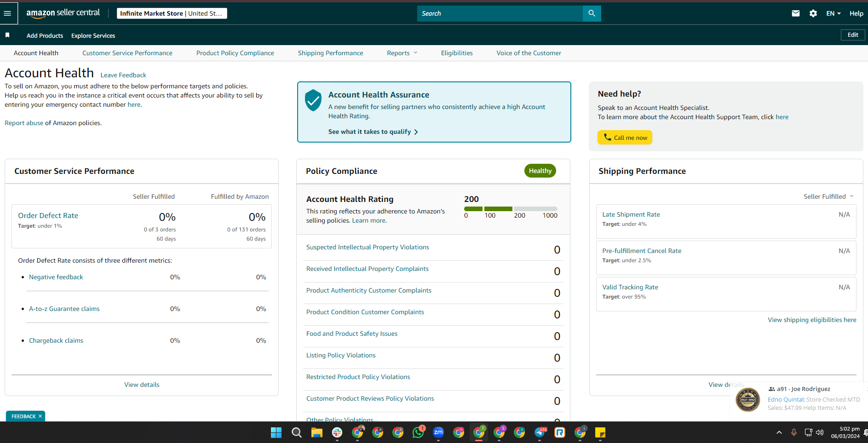The height and width of the screenshot is (443, 868).
Task: Click the Amazon Seller Central logo
Action: 63,13
